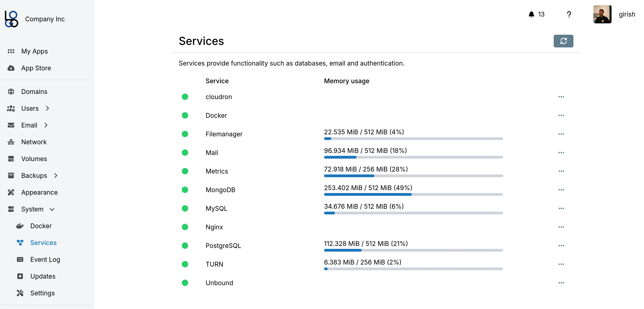Open the actions menu for MongoDB
Image resolution: width=644 pixels, height=309 pixels.
tap(561, 190)
